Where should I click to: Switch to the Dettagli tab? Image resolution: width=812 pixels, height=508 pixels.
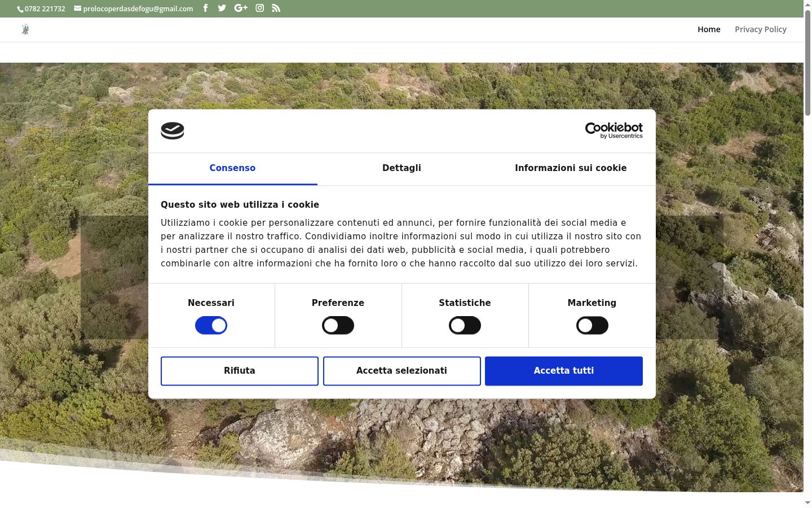[401, 168]
